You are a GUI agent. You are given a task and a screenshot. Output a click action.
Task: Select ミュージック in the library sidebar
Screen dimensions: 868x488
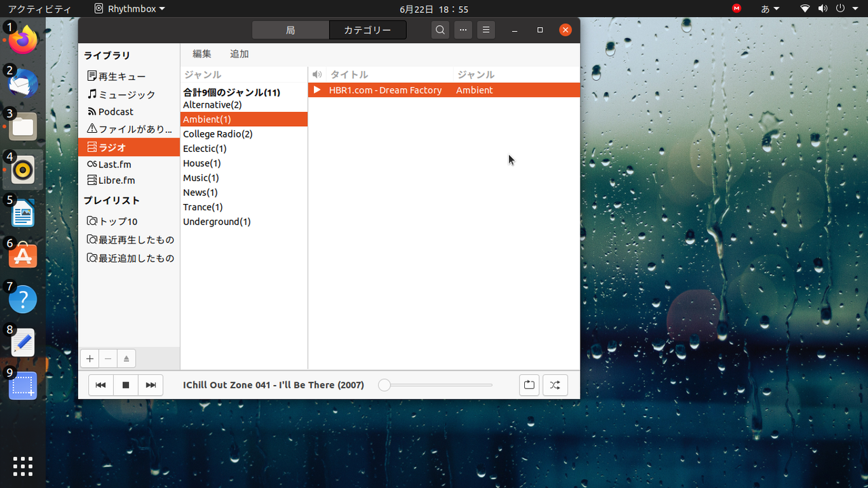tap(129, 94)
